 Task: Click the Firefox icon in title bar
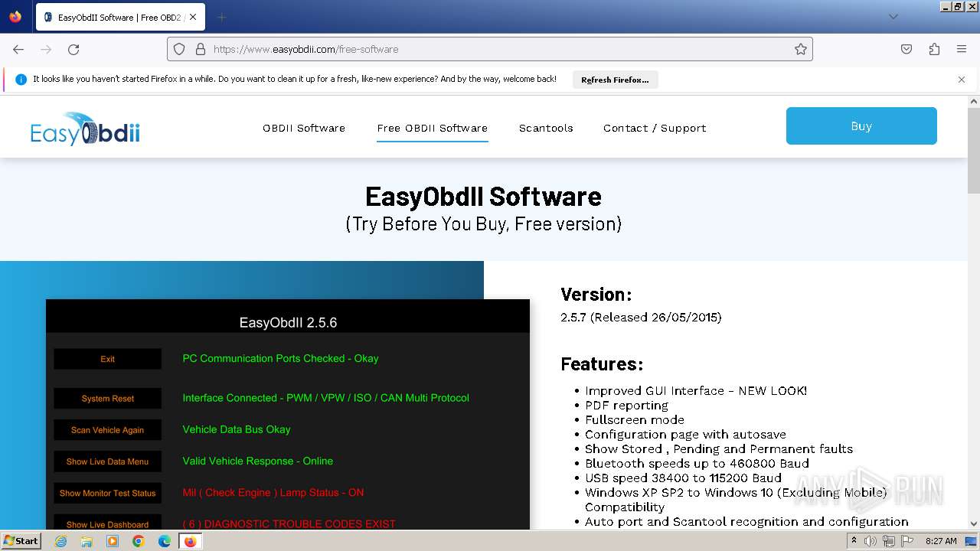tap(15, 16)
